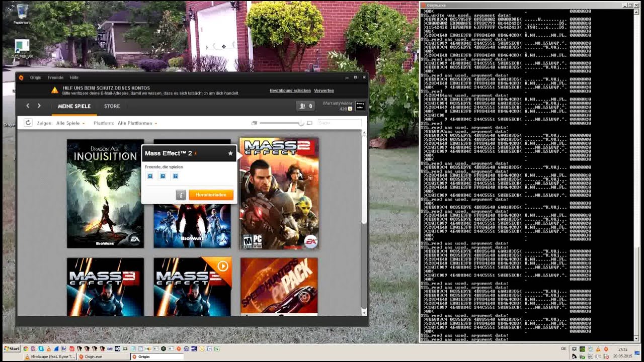The image size is (644, 362).
Task: Expand the Alle Spiele filter dropdown
Action: (x=70, y=123)
